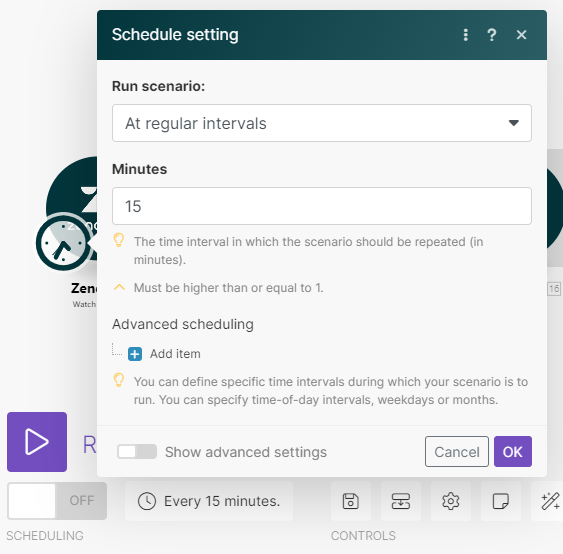Viewport: 563px width, 554px height.
Task: Open the Every 15 minutes schedule button
Action: click(209, 501)
